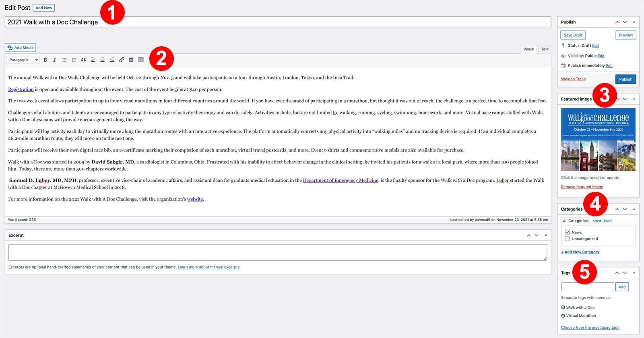Apply italic formatting from toolbar

(55, 60)
